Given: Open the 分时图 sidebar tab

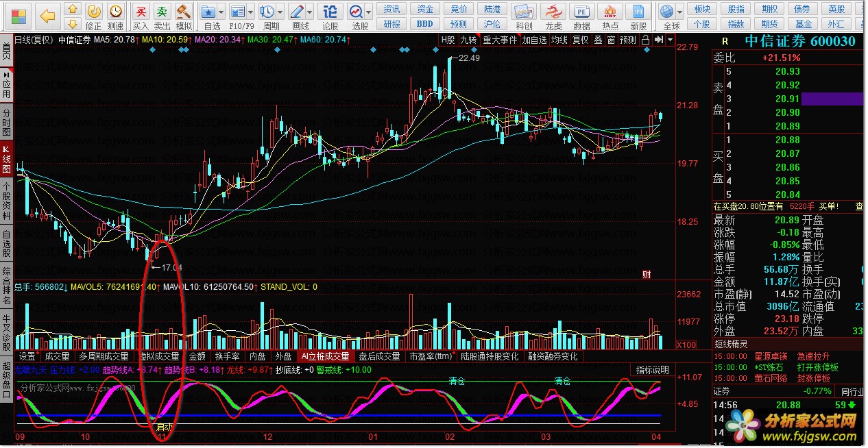Looking at the screenshot, I should click(x=6, y=123).
